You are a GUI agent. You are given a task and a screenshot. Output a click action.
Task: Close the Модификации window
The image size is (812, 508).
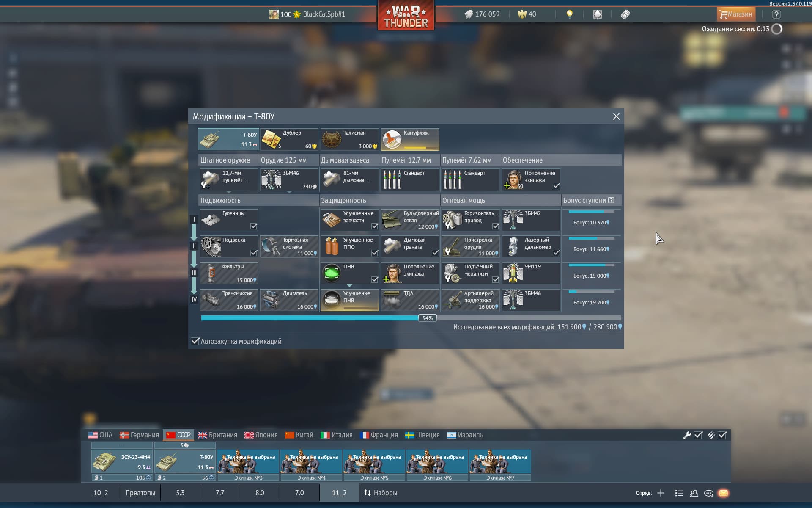tap(616, 116)
